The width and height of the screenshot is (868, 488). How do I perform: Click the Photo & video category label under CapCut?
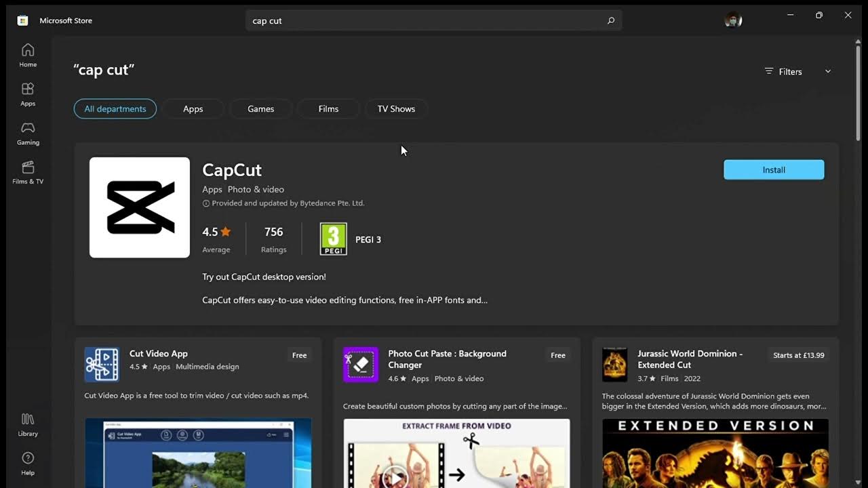pos(256,189)
